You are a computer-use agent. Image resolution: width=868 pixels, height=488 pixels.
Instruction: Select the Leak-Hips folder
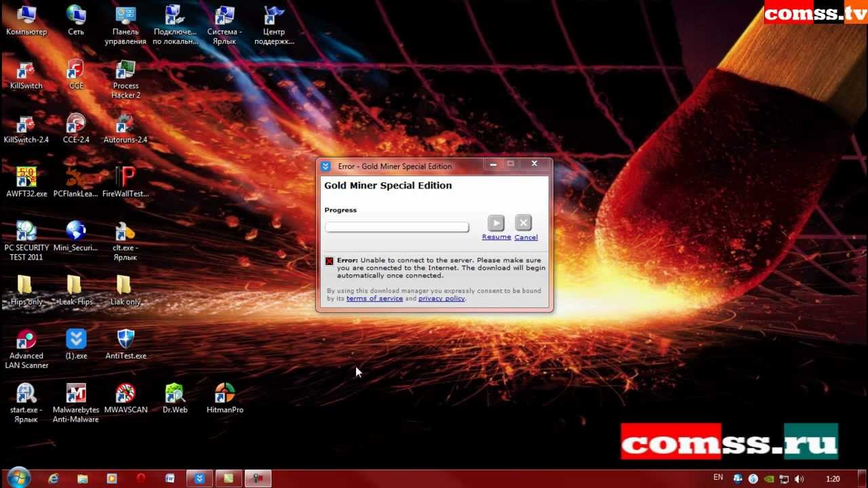(76, 290)
